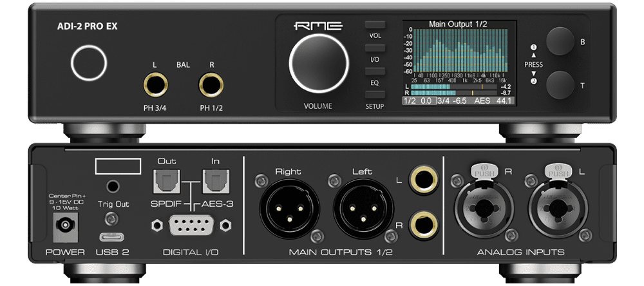Click the optical Out TOSLINK port
The height and width of the screenshot is (286, 644).
(x=166, y=182)
